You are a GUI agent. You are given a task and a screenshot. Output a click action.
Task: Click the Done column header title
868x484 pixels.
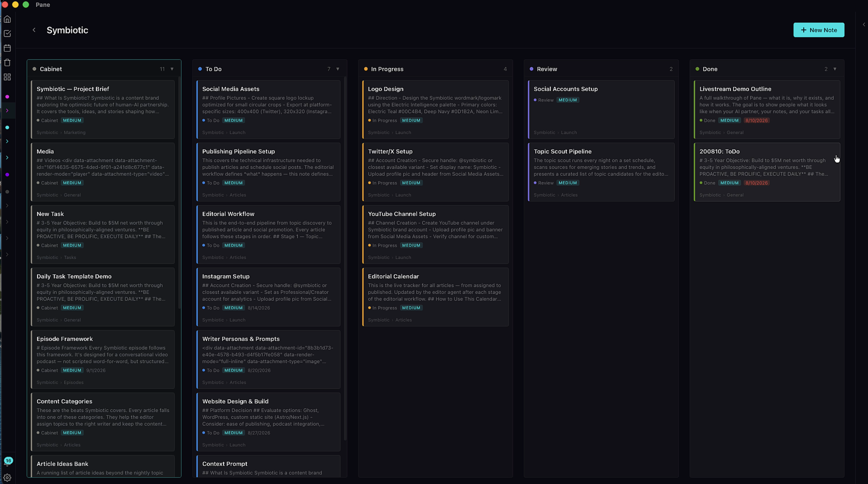(710, 69)
